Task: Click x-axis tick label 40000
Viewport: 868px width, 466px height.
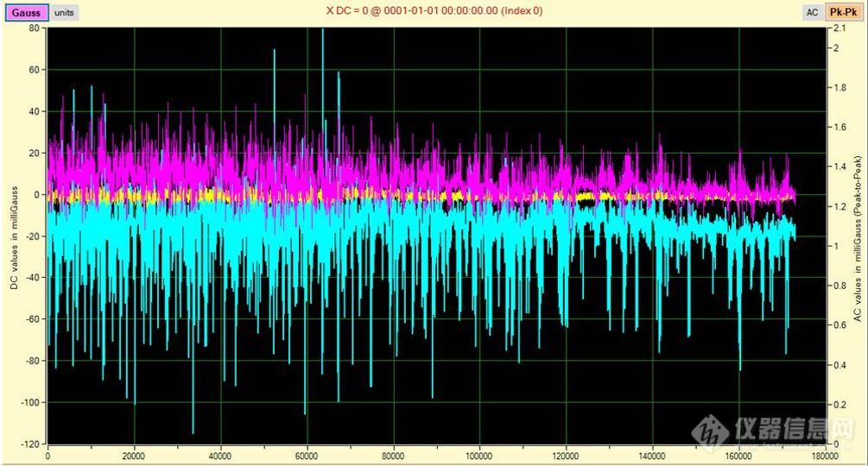Action: (x=219, y=456)
